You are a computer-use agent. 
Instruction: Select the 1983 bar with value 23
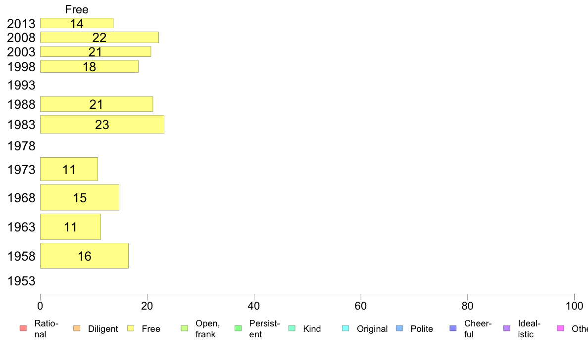(x=102, y=125)
